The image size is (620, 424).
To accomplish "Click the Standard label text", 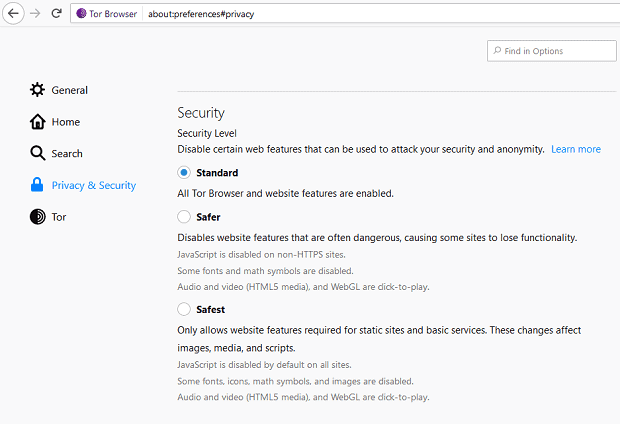I will coord(217,173).
